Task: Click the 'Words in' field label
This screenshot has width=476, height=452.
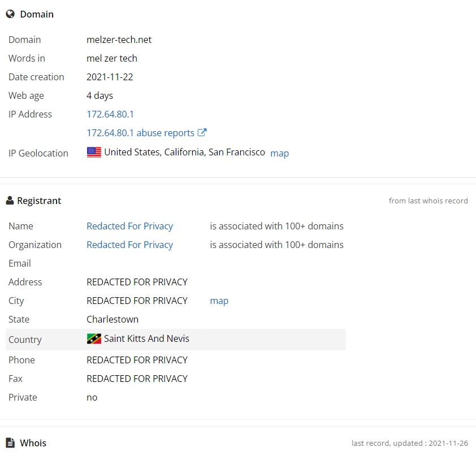Action: point(27,58)
